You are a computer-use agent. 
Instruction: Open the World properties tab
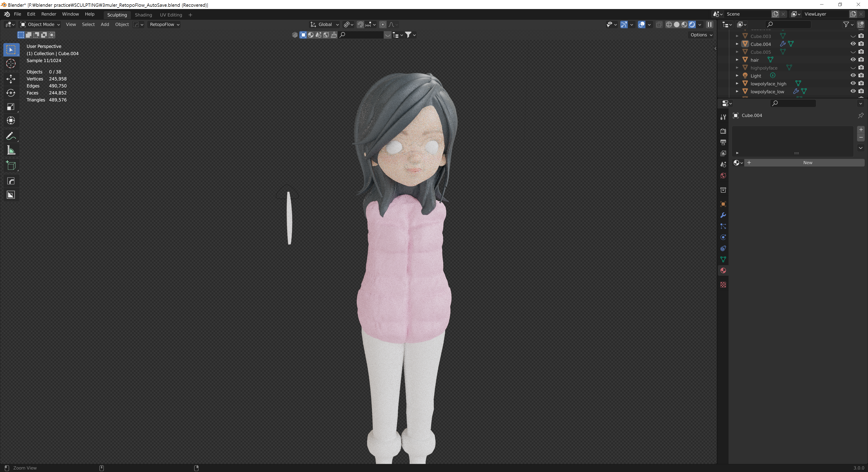tap(723, 176)
